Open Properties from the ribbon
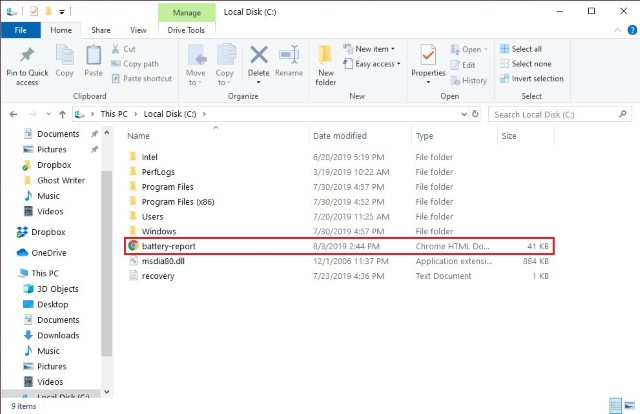The image size is (640, 414). click(x=428, y=65)
